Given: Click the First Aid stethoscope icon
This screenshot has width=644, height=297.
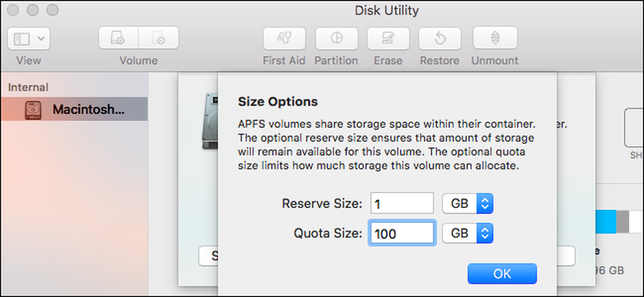Looking at the screenshot, I should pyautogui.click(x=284, y=39).
